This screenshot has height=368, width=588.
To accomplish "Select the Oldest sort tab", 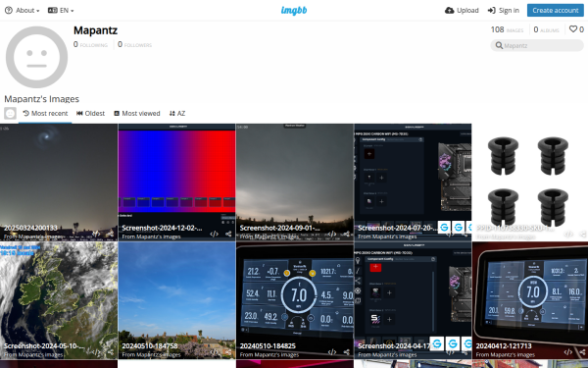I will click(x=90, y=114).
